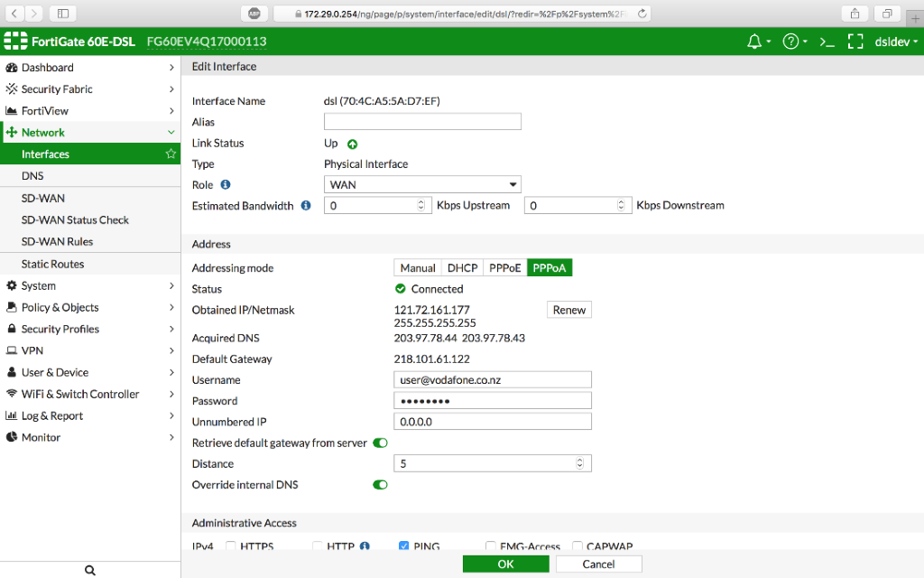Screen dimensions: 924x578
Task: Reload the browser page
Action: pos(642,14)
